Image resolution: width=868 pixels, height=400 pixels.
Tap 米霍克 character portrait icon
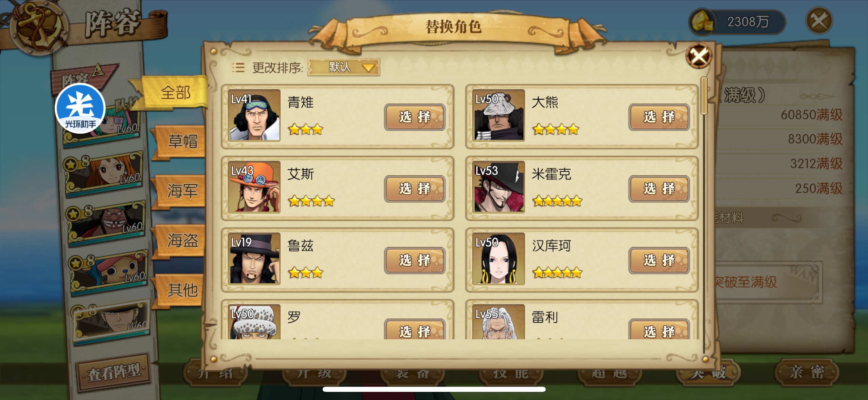click(x=499, y=187)
